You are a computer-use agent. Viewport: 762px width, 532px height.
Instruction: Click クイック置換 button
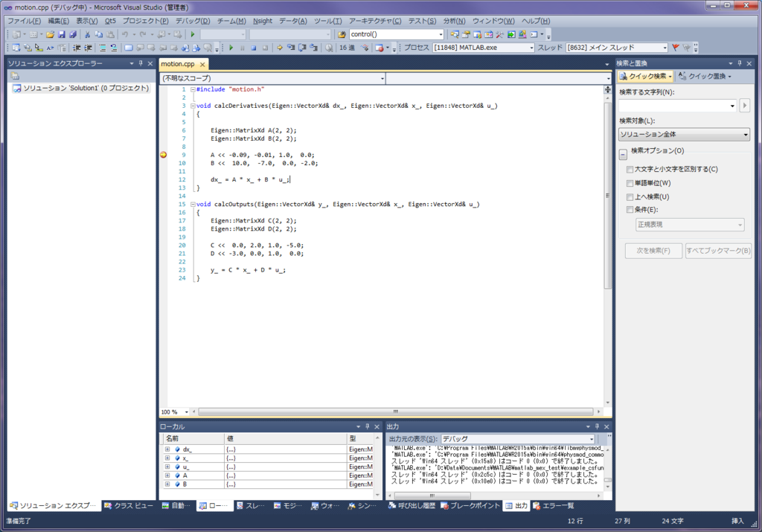tap(705, 77)
